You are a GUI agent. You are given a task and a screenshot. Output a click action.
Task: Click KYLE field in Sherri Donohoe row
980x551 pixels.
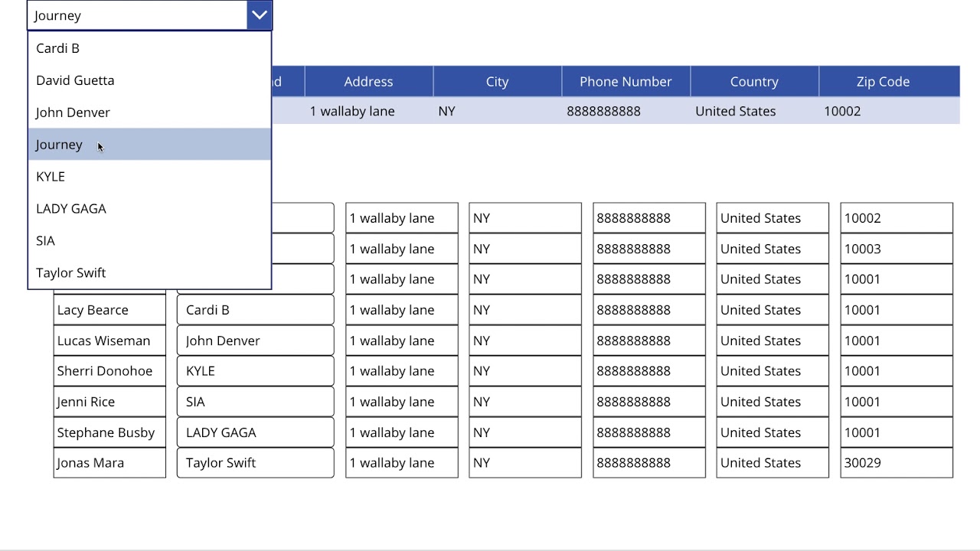(256, 371)
